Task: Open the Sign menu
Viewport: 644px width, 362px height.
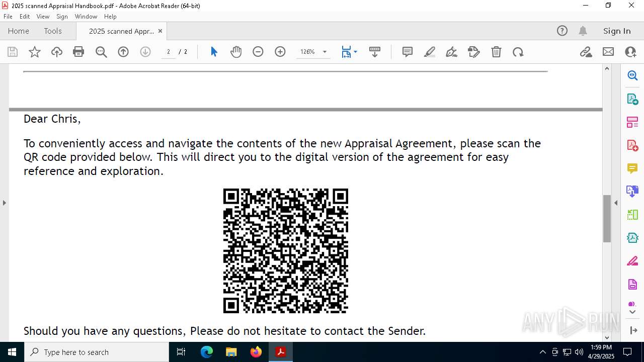Action: [62, 16]
